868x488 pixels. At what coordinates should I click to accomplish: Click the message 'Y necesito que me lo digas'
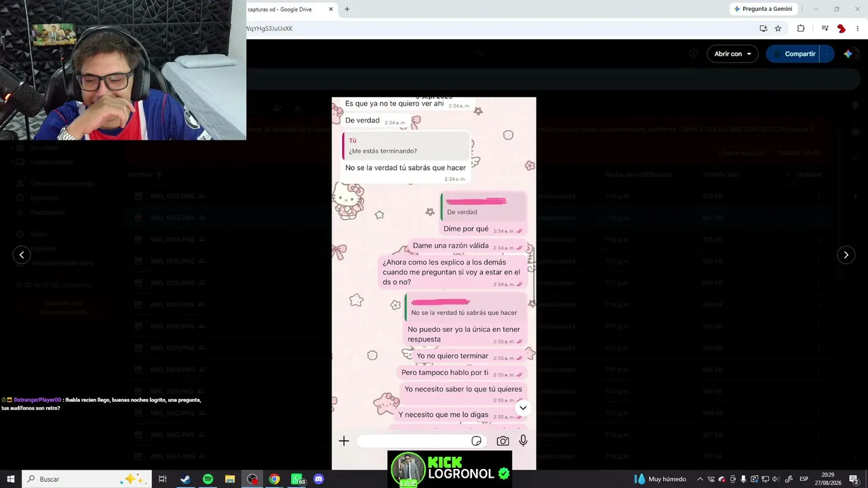click(x=460, y=415)
